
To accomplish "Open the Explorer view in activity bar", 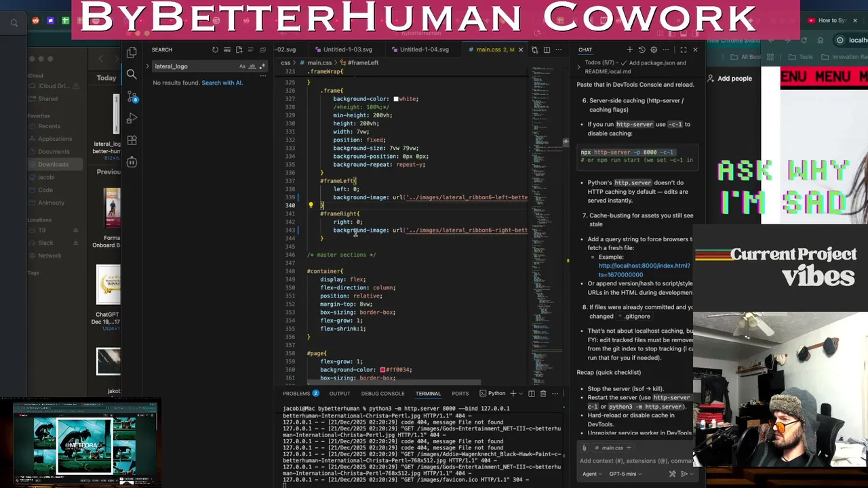I will point(132,52).
